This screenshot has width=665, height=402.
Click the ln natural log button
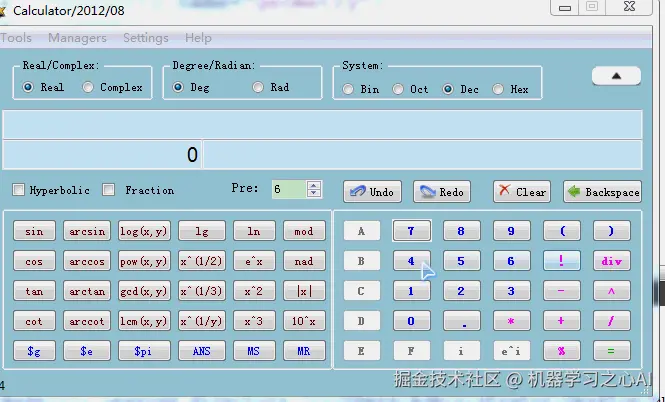254,231
